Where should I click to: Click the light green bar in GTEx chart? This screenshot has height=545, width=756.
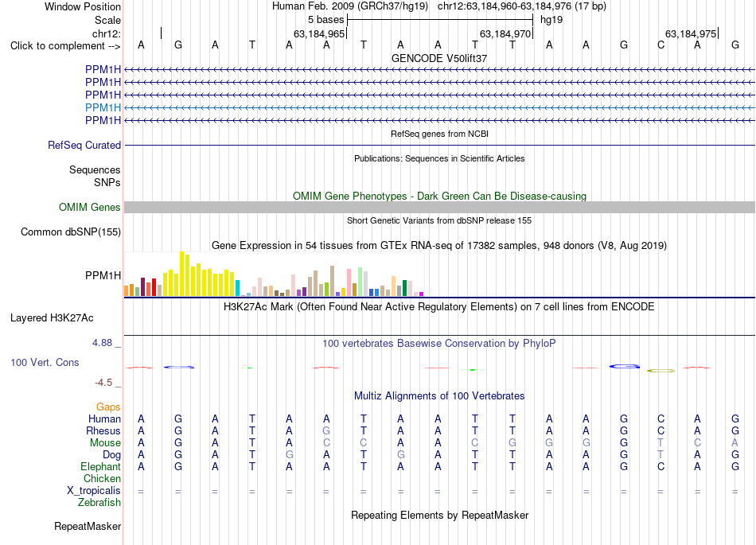[360, 282]
